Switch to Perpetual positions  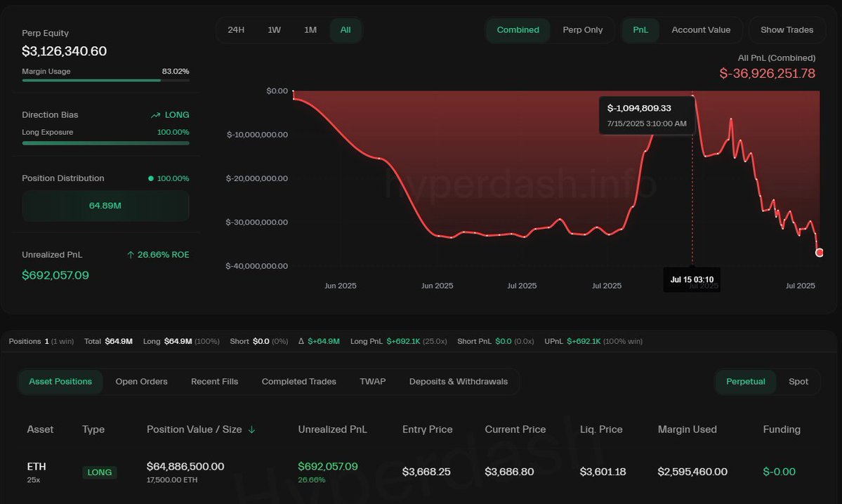(745, 382)
